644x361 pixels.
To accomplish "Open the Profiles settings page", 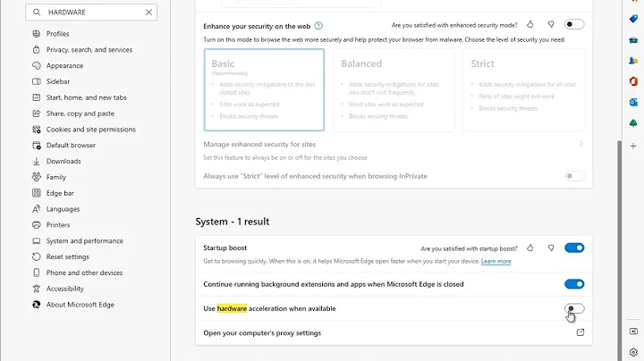I will click(x=57, y=34).
